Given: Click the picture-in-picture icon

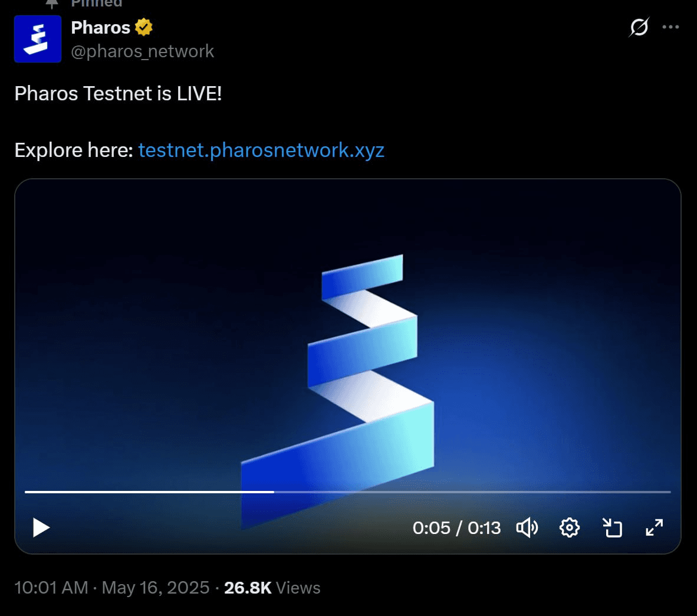Looking at the screenshot, I should tap(612, 528).
